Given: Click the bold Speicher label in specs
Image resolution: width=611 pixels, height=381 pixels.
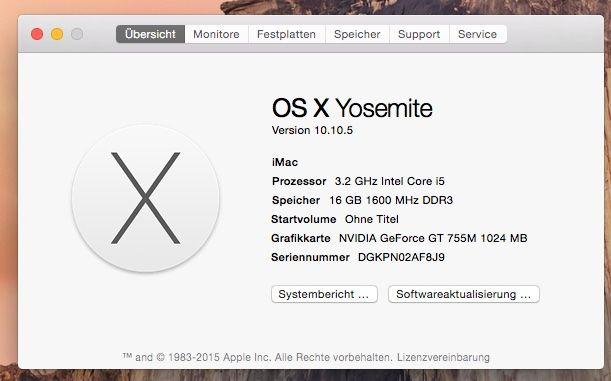Looking at the screenshot, I should click(296, 200).
